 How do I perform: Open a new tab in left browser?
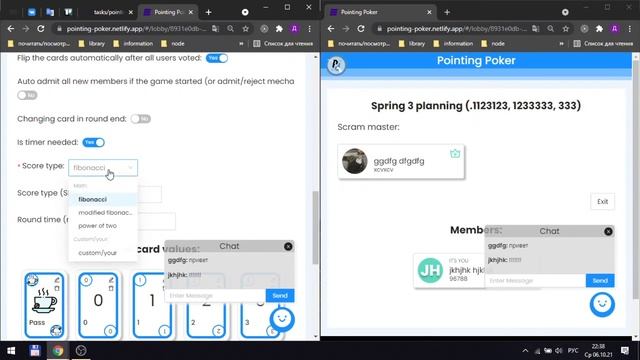click(209, 12)
